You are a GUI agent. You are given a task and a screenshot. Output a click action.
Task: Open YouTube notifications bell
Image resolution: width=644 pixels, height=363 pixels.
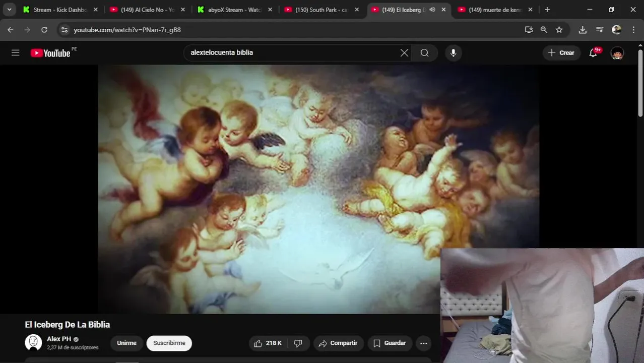593,52
